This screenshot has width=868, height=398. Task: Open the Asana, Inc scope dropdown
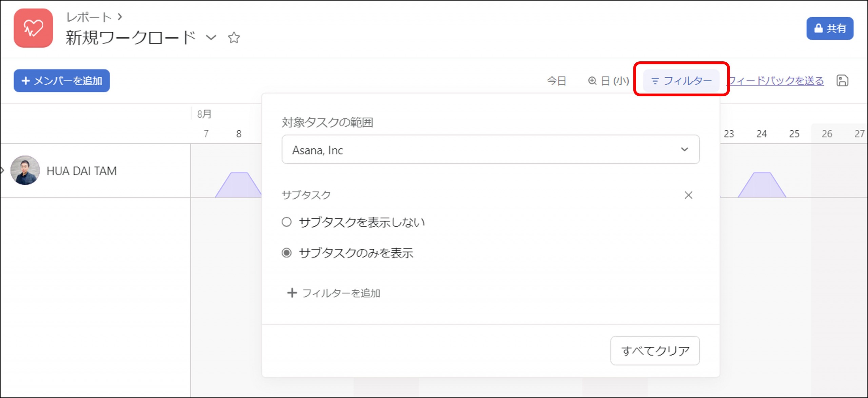pyautogui.click(x=491, y=150)
